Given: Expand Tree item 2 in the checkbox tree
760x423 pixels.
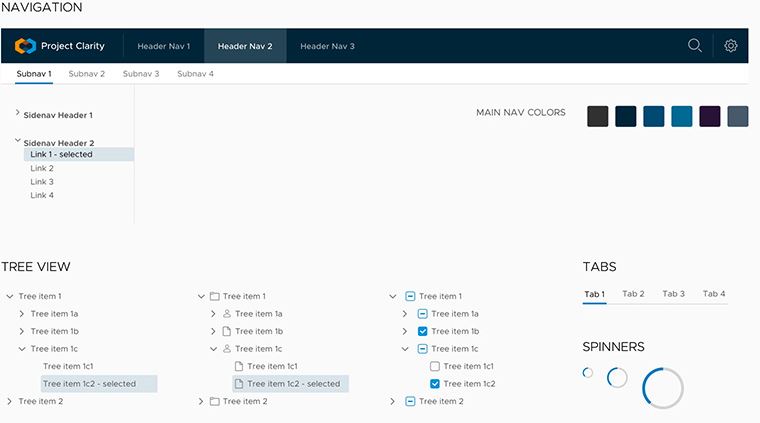Looking at the screenshot, I should pyautogui.click(x=393, y=401).
